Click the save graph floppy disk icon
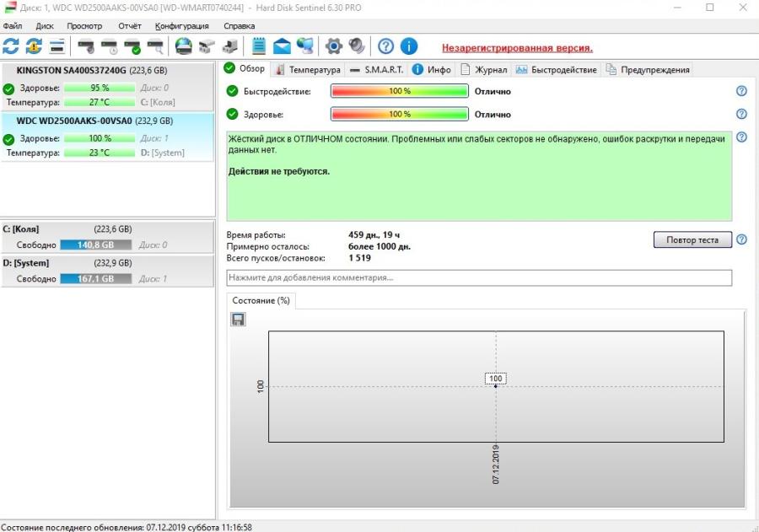This screenshot has height=532, width=759. point(238,319)
